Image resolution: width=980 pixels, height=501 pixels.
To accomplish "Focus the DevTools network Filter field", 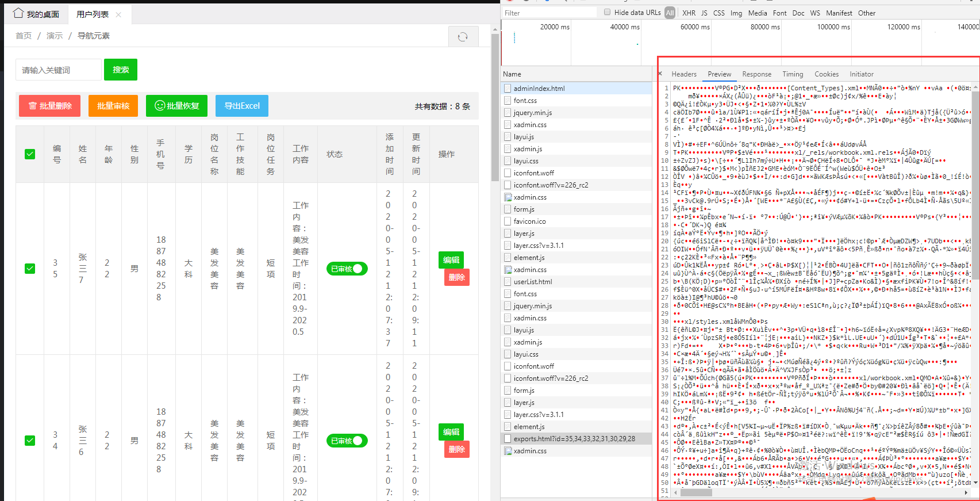I will point(549,13).
